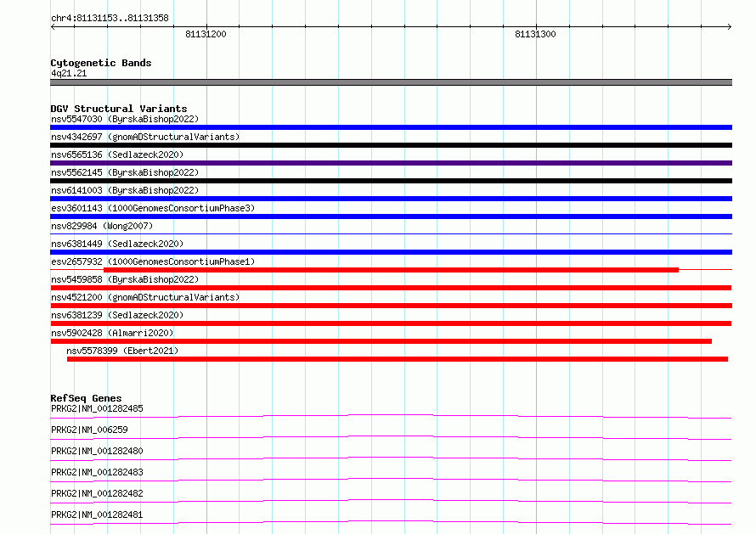This screenshot has height=534, width=756.
Task: Click the DGV Structural Variants track title
Action: tap(119, 109)
